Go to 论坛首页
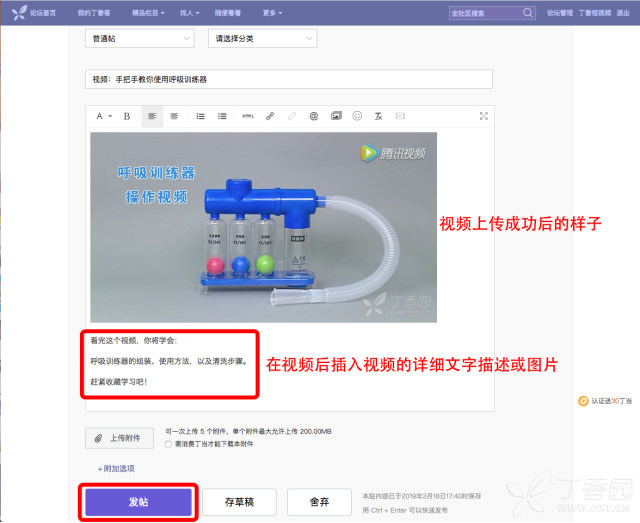 [x=42, y=13]
